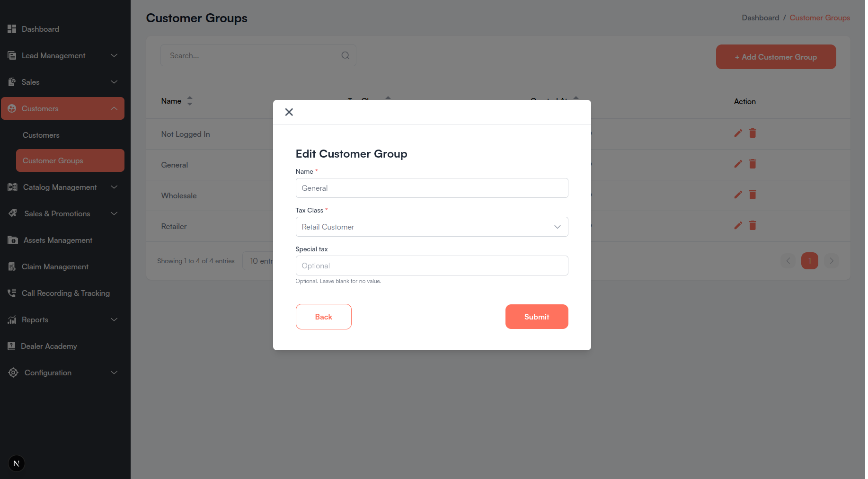Screen dimensions: 868x479
Task: Click the Back button
Action: coord(324,317)
